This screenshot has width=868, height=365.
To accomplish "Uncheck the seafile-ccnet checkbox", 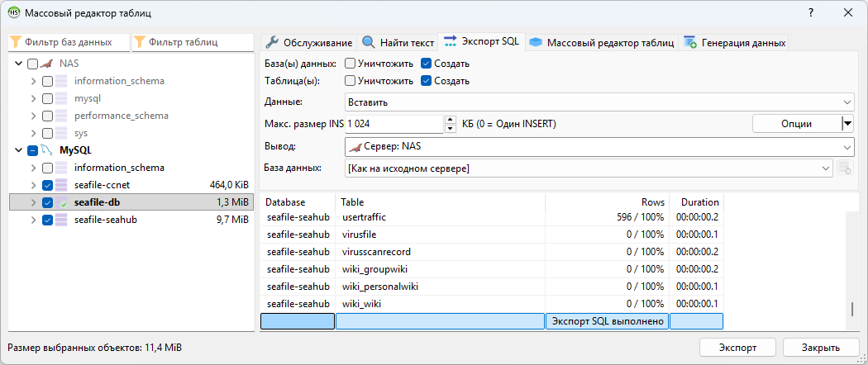I will [x=48, y=185].
